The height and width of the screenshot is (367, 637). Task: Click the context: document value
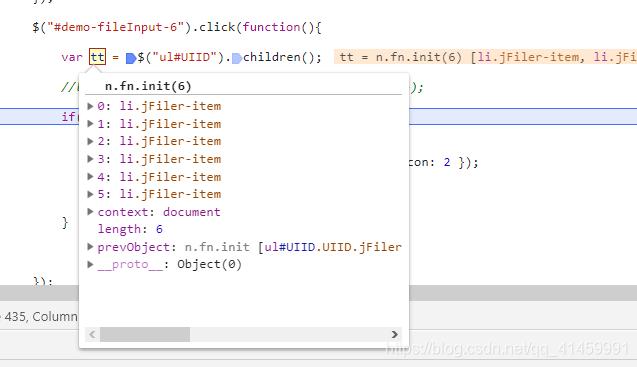point(192,212)
